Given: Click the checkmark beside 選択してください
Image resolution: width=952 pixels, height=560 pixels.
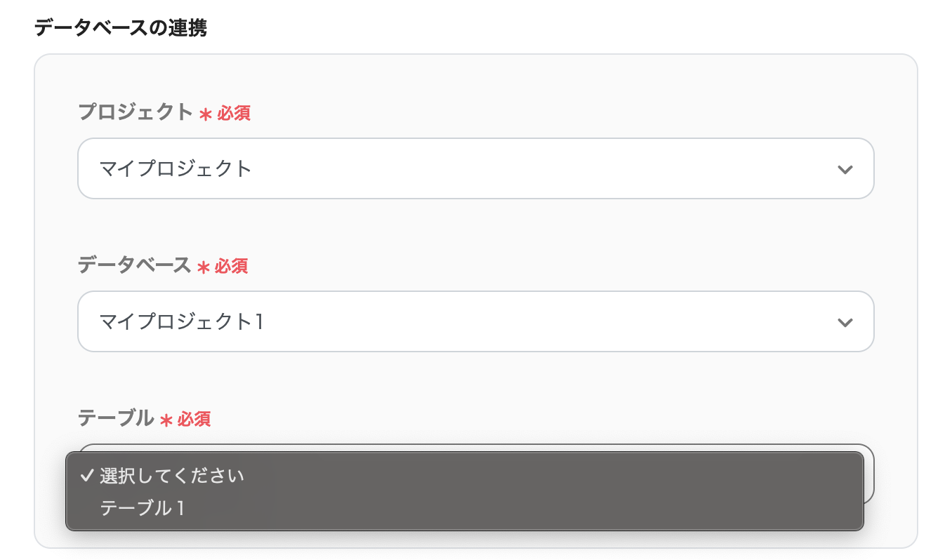Looking at the screenshot, I should [x=87, y=476].
